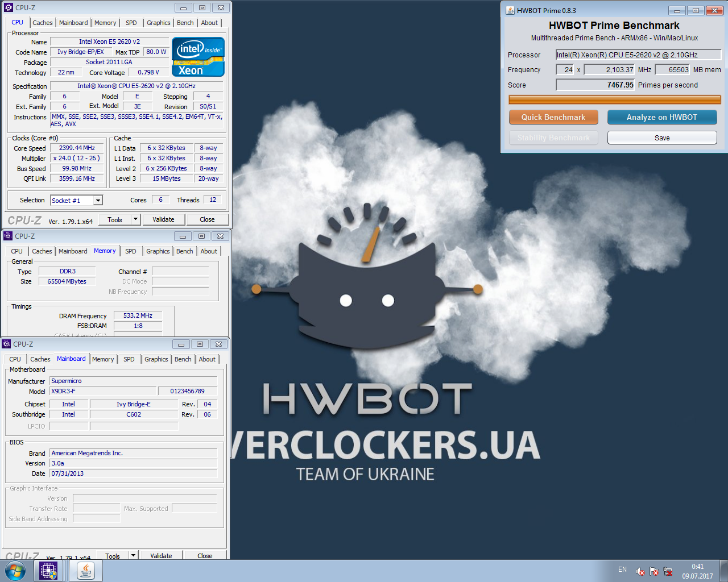The width and height of the screenshot is (728, 582).
Task: Click Close button in bottom CPU-Z window
Action: (205, 556)
